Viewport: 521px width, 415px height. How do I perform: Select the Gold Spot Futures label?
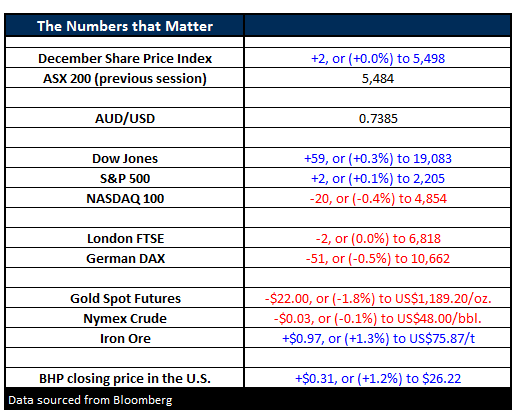125,299
